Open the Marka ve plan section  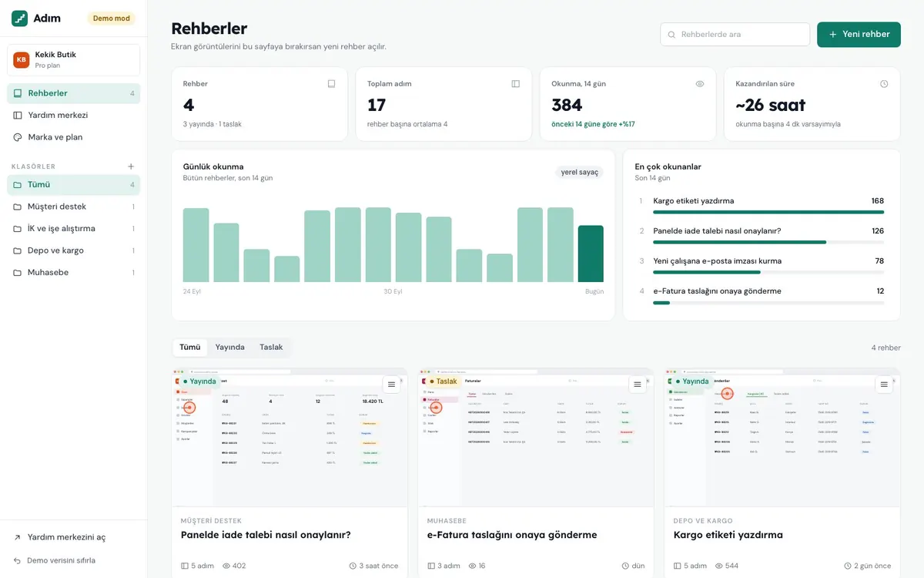point(74,137)
